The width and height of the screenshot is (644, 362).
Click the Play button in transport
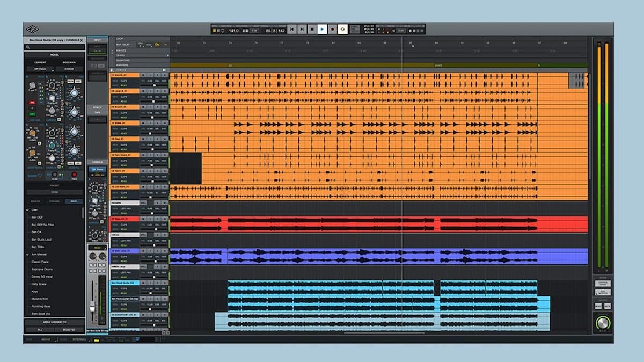[x=322, y=30]
